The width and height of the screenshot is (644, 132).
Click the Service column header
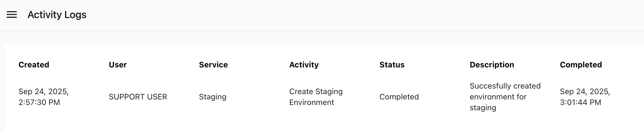click(213, 65)
